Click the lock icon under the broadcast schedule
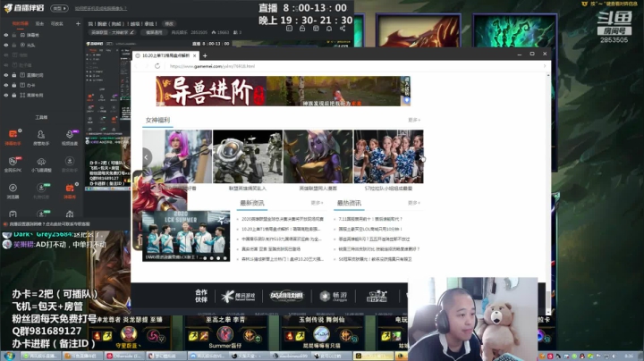 302,29
